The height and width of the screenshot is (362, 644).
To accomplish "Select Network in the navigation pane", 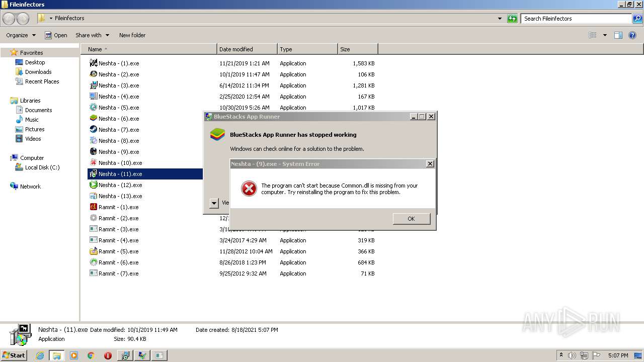I will click(30, 187).
